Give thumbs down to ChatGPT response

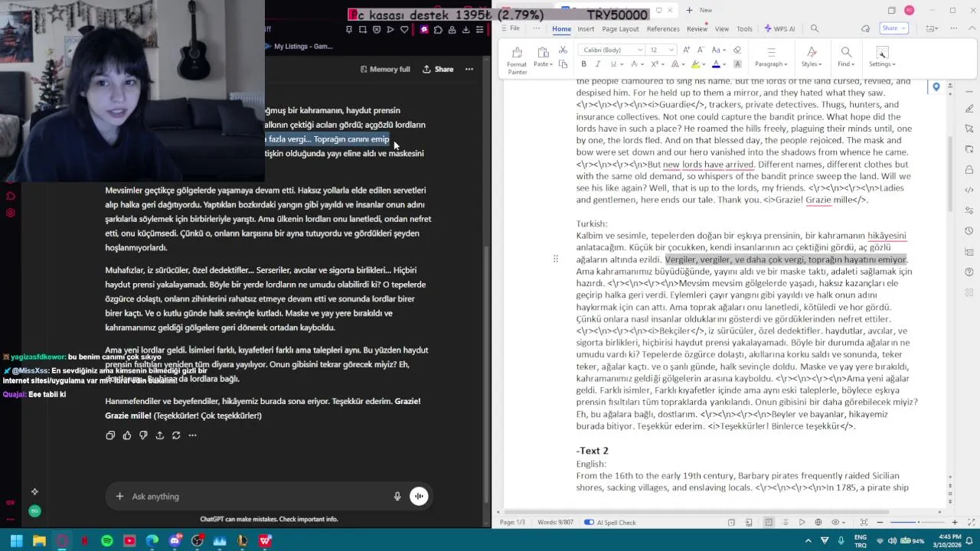click(143, 435)
